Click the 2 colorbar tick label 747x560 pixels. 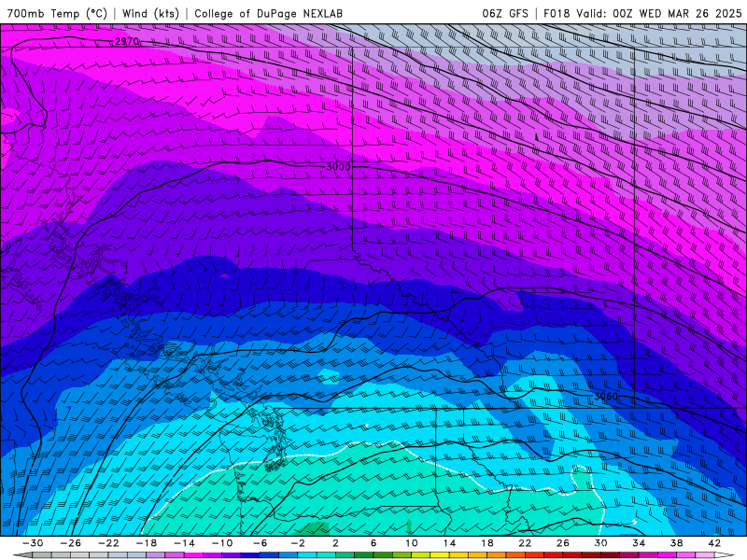(335, 543)
